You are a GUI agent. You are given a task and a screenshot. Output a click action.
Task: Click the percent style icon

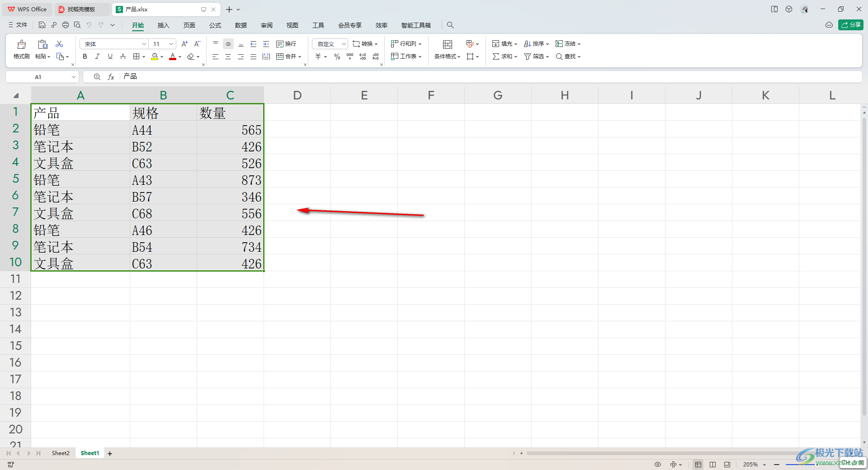coord(337,56)
